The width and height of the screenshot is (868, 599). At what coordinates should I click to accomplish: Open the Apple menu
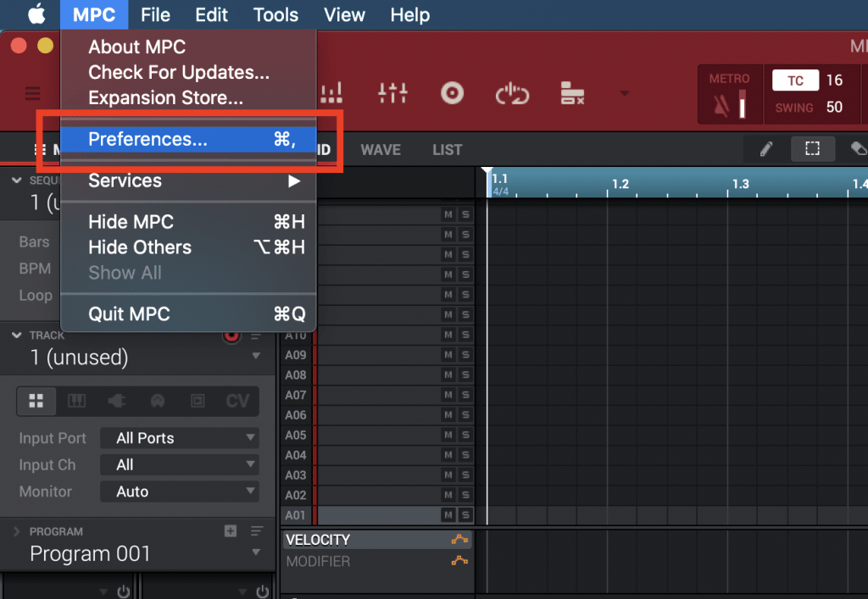[37, 14]
